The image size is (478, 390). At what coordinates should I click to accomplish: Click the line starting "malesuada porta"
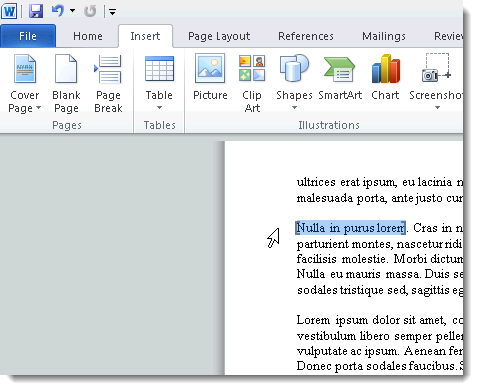tap(380, 198)
